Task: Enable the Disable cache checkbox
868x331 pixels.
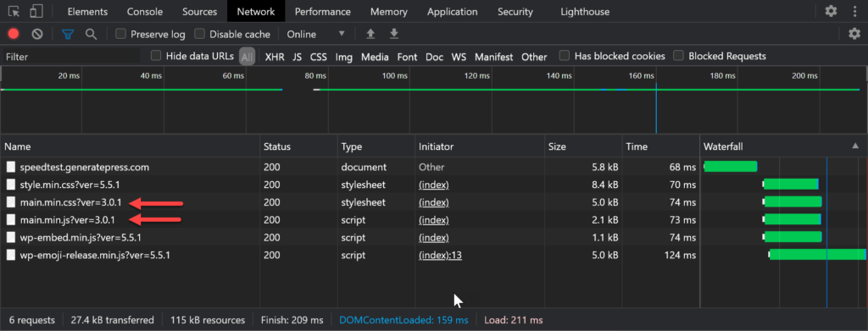Action: pyautogui.click(x=199, y=34)
